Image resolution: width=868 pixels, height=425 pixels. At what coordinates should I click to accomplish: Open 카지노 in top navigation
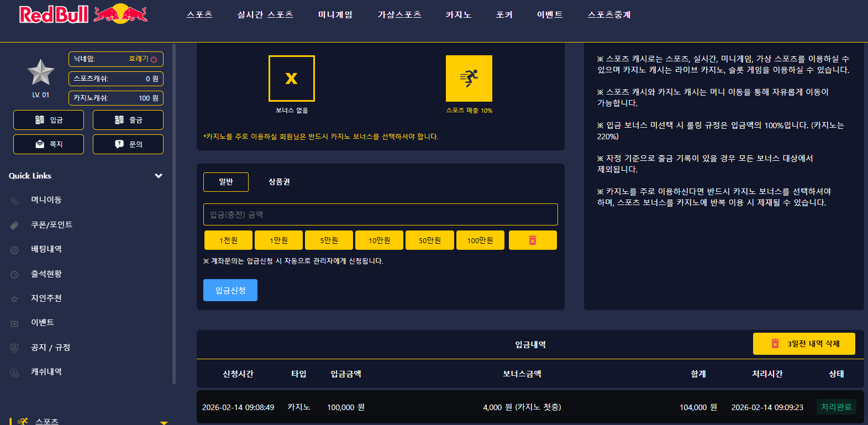(x=459, y=15)
